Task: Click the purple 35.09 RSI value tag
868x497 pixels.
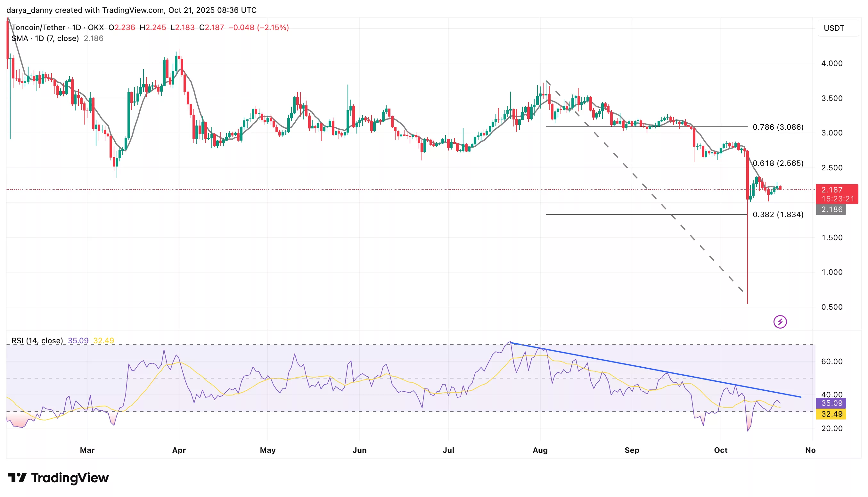Action: [x=831, y=403]
